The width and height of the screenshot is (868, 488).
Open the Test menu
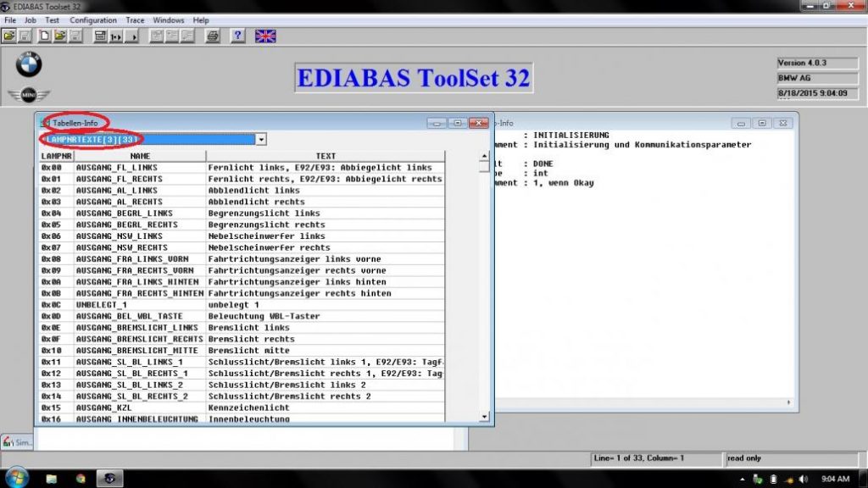point(52,20)
